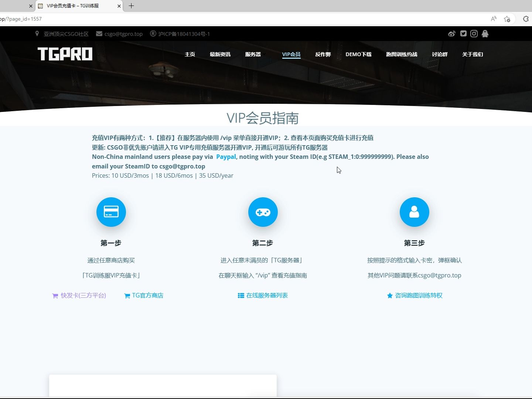Image resolution: width=532 pixels, height=399 pixels.
Task: Open 跑图训练约战 menu item
Action: (402, 54)
